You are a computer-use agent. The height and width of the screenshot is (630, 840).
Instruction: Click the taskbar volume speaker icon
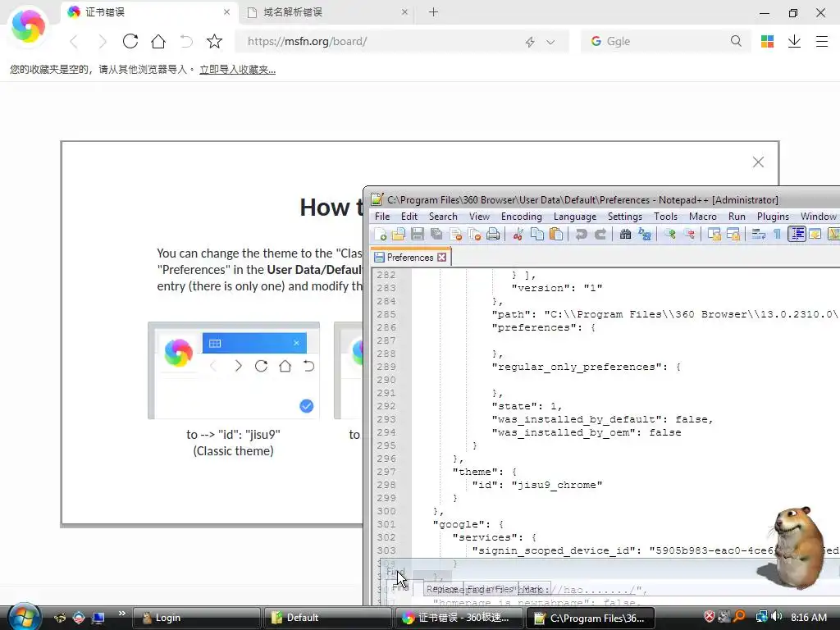pyautogui.click(x=777, y=617)
